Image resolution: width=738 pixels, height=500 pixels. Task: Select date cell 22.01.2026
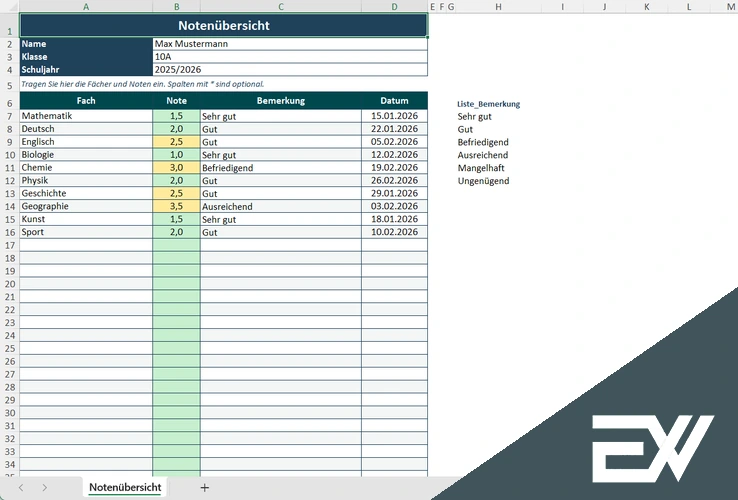(394, 129)
